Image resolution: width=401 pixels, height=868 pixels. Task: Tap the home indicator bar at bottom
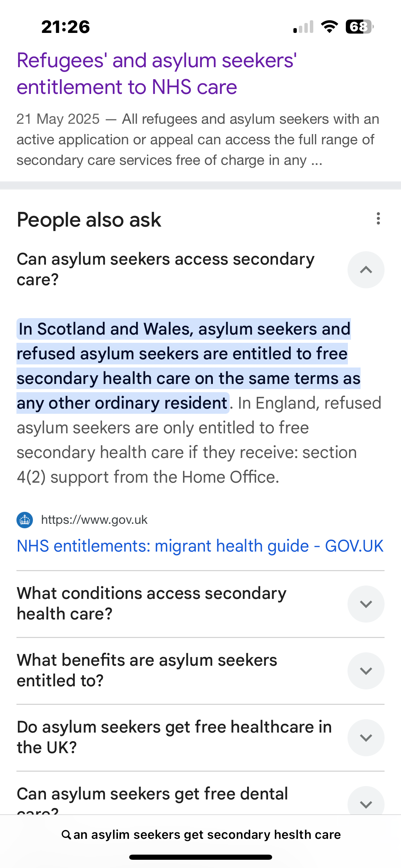[200, 857]
